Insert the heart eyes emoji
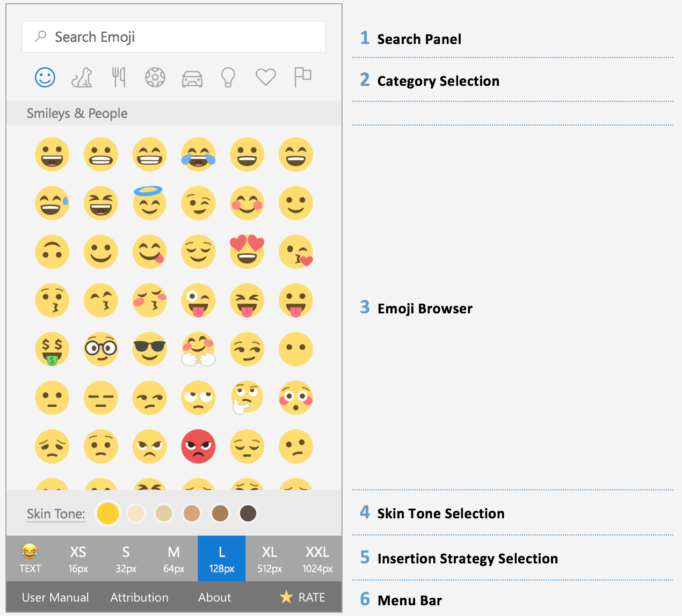This screenshot has width=682, height=616. (x=247, y=251)
